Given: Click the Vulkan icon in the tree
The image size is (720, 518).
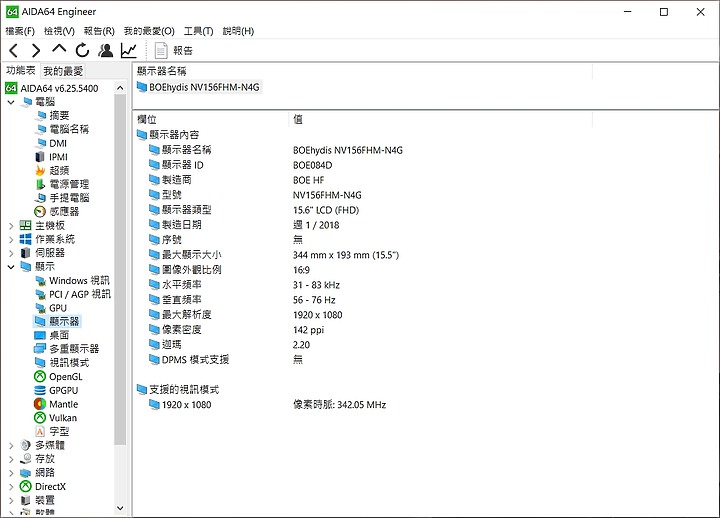Looking at the screenshot, I should (40, 418).
